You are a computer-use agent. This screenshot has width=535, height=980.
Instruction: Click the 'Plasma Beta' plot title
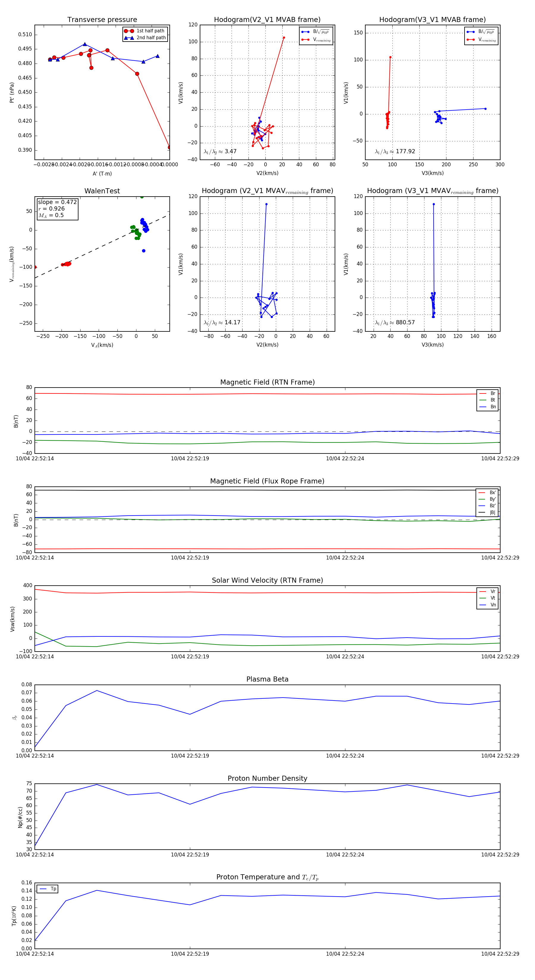(267, 679)
